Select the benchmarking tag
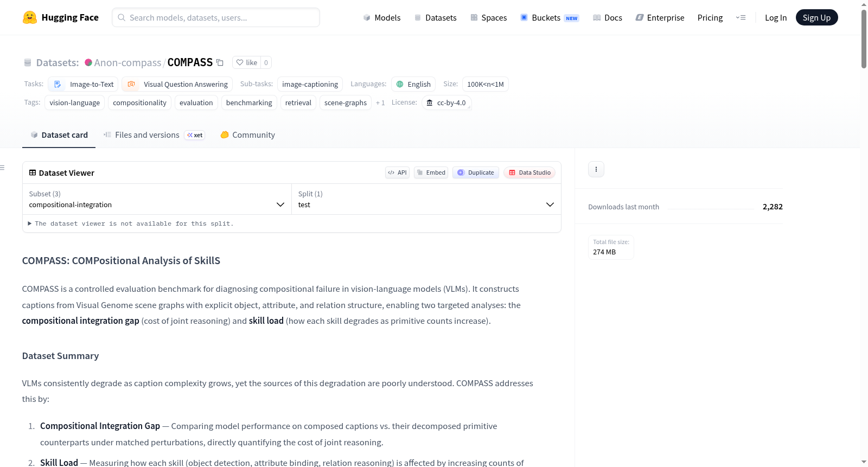This screenshot has height=467, width=868. (249, 103)
